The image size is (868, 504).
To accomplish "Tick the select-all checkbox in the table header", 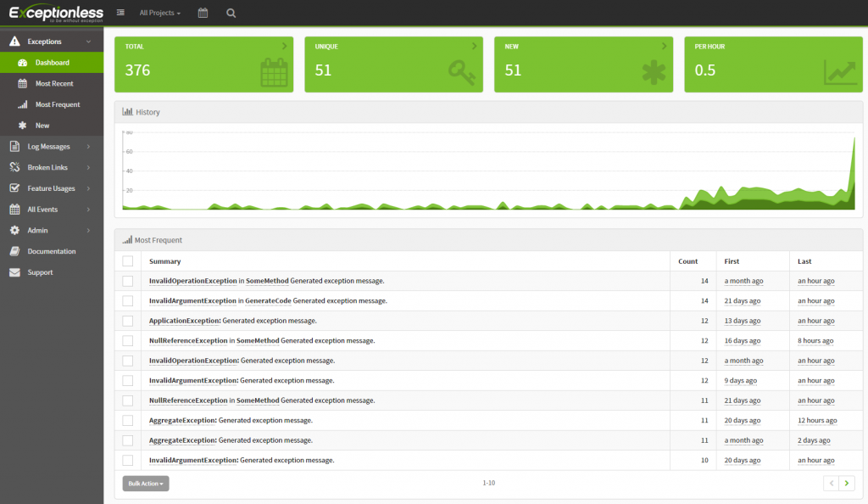I will (128, 260).
